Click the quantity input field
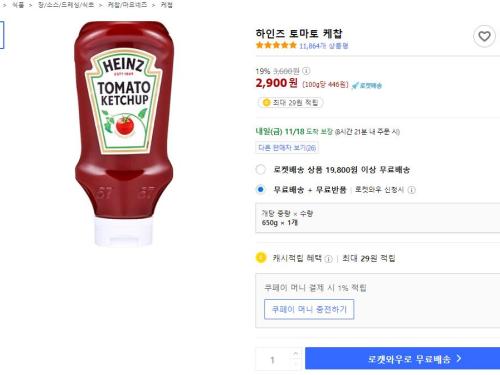The image size is (500, 375). (273, 359)
